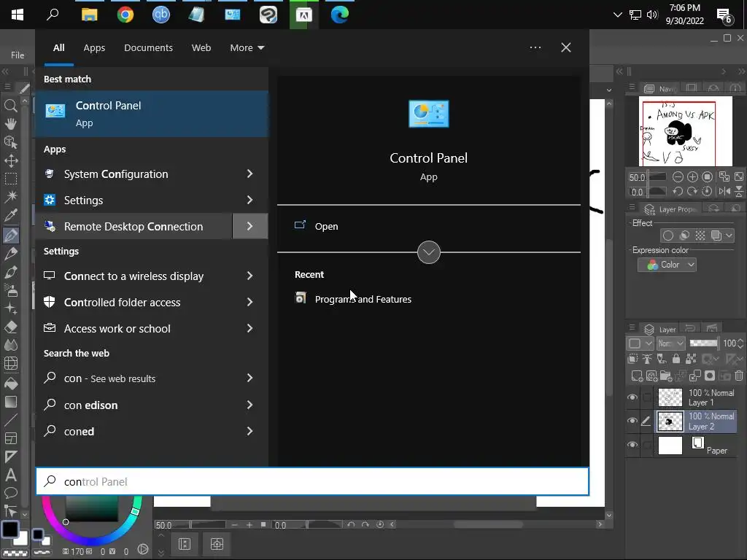Select the Move layer tool

(x=10, y=160)
